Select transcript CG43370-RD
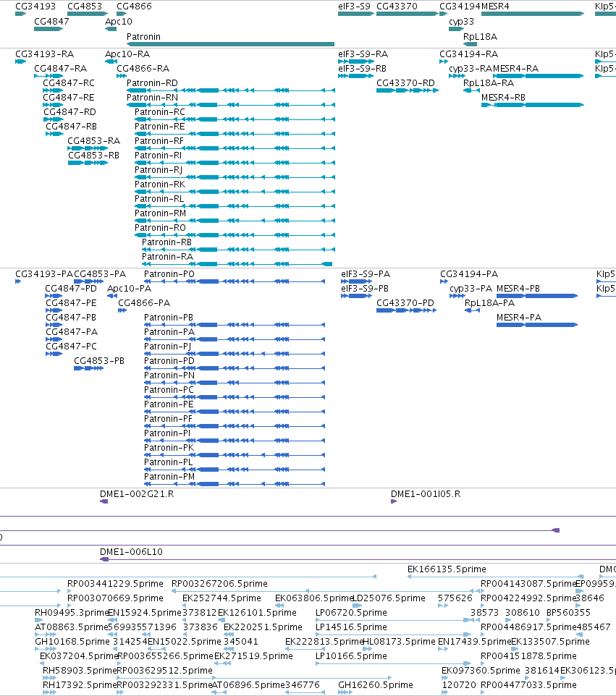Image resolution: width=616 pixels, height=696 pixels. click(408, 90)
